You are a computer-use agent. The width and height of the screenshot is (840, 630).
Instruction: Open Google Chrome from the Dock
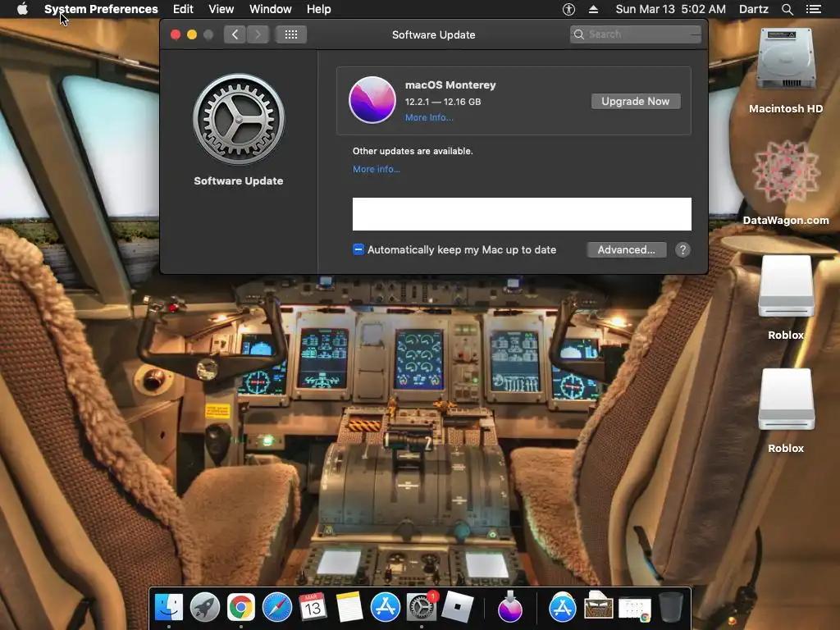tap(240, 608)
